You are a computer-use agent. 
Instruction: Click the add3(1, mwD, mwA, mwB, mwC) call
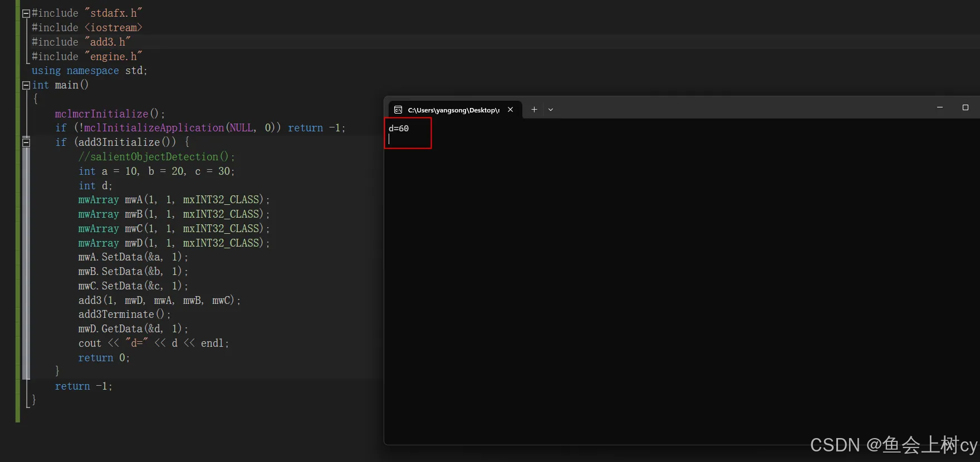pos(159,301)
